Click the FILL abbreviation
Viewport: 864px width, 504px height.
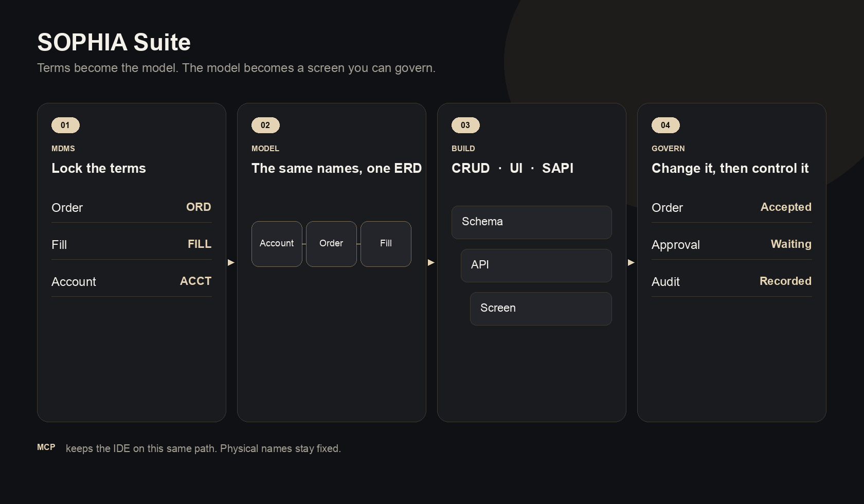200,244
